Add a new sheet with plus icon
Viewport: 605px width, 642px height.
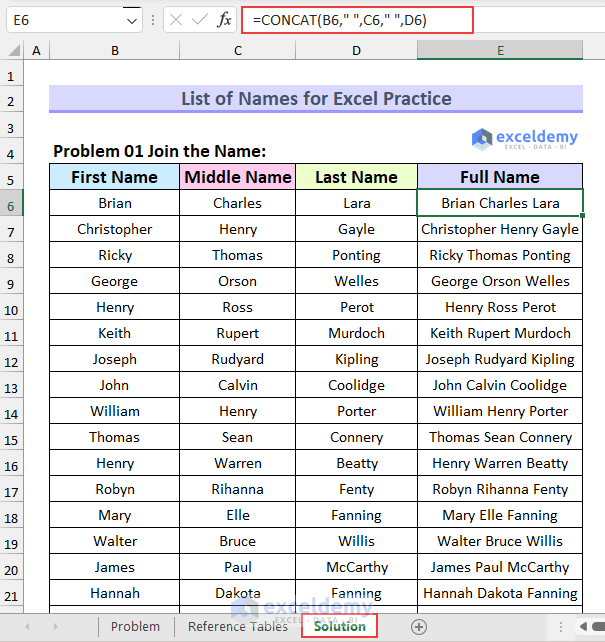point(419,627)
